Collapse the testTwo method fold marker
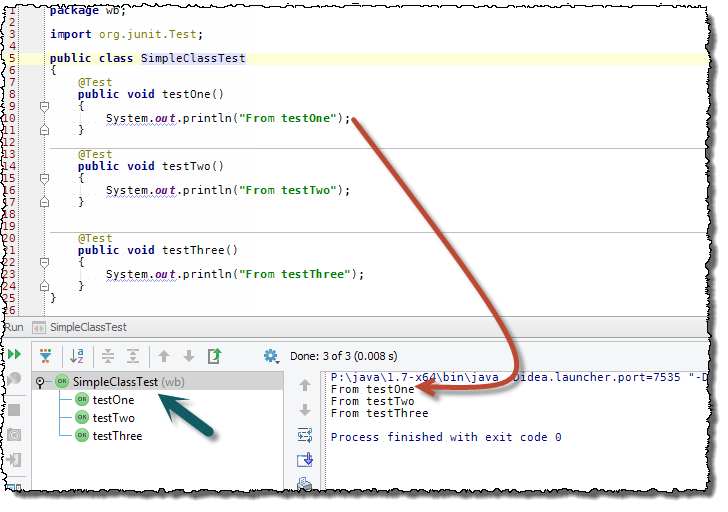The width and height of the screenshot is (728, 512). pos(43,178)
